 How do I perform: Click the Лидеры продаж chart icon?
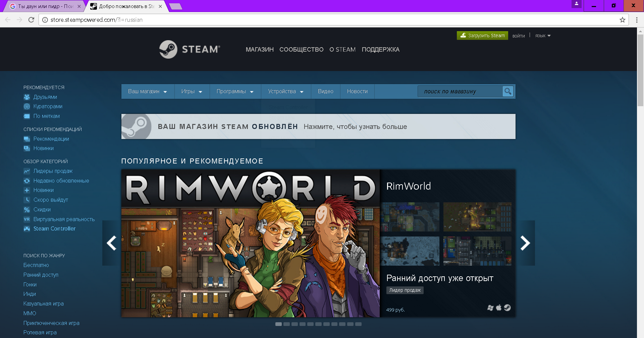tap(27, 171)
